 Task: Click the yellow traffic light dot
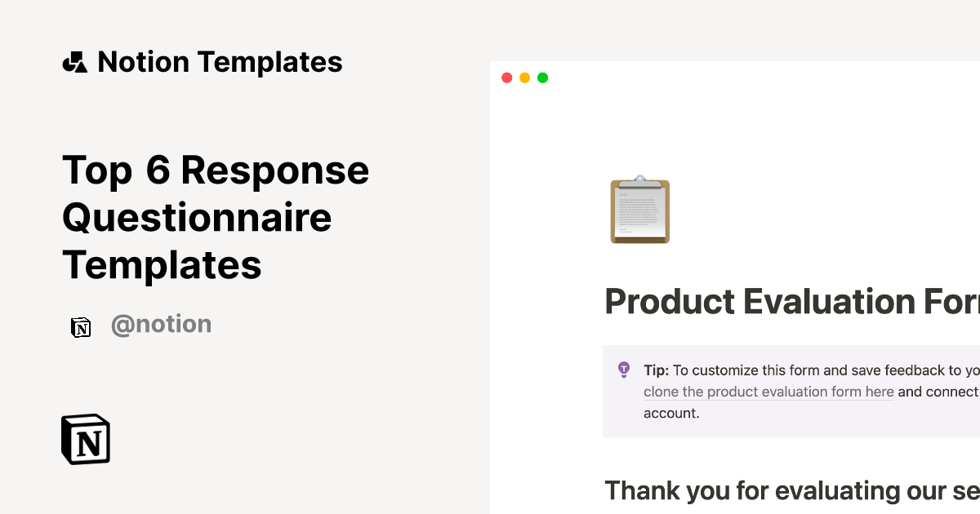524,77
